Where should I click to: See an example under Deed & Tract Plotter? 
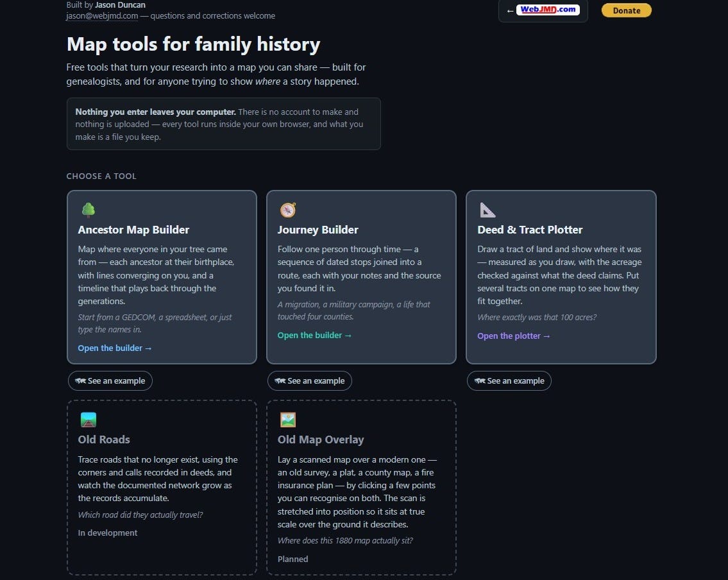[x=509, y=380]
